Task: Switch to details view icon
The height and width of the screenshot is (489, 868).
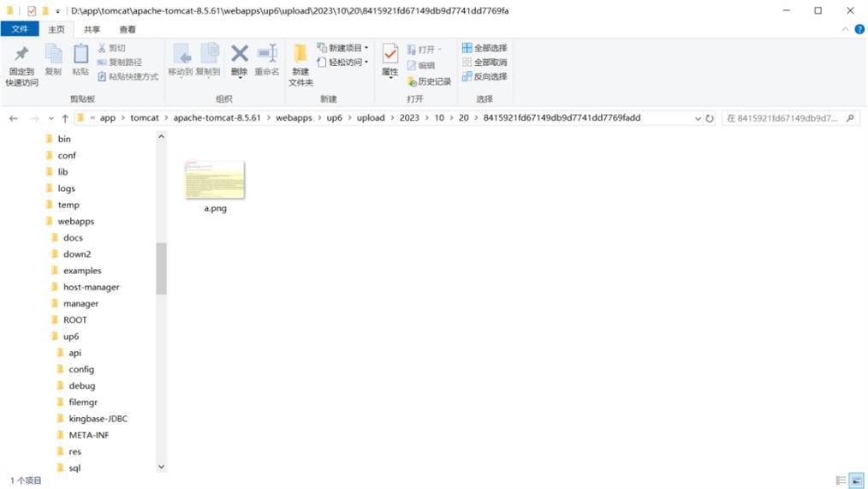Action: [x=841, y=480]
